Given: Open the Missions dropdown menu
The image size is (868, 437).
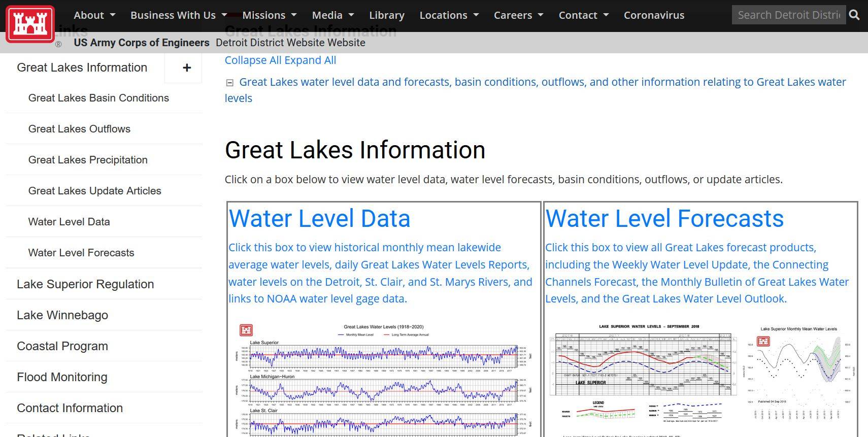Looking at the screenshot, I should pos(269,15).
